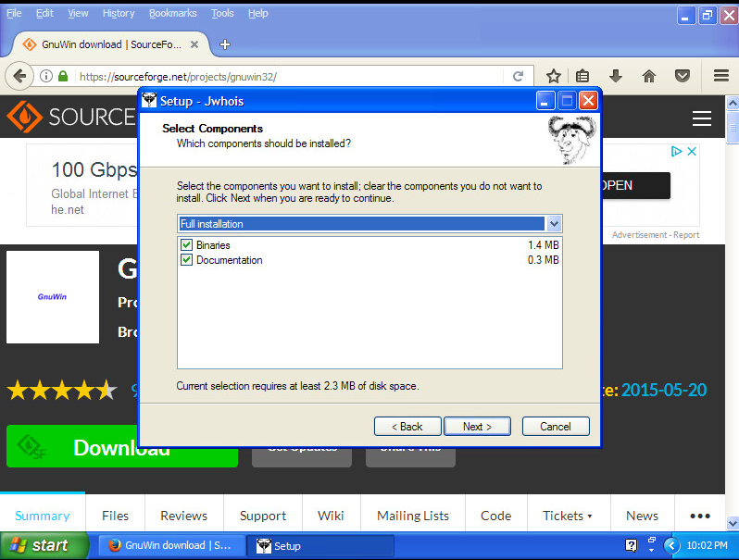Switch to the News tab
Screen dimensions: 739x560
(642, 516)
